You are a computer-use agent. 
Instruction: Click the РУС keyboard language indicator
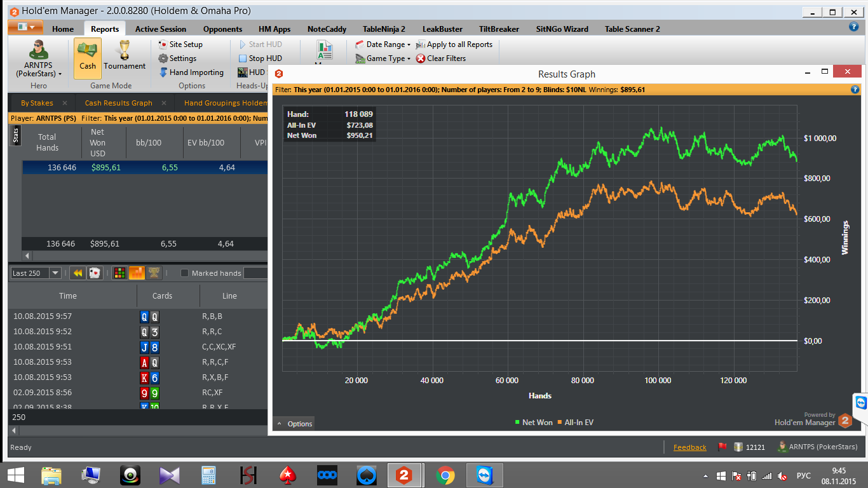click(804, 476)
